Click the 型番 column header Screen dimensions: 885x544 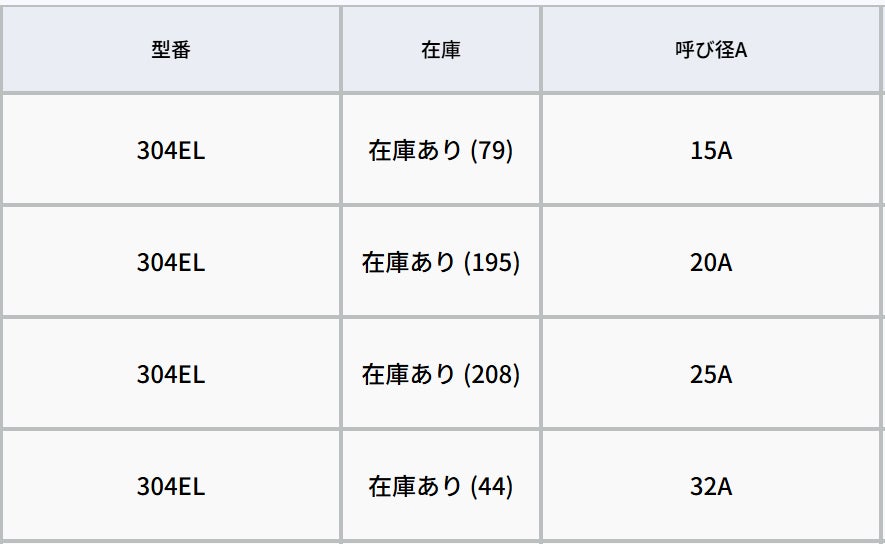click(x=170, y=50)
